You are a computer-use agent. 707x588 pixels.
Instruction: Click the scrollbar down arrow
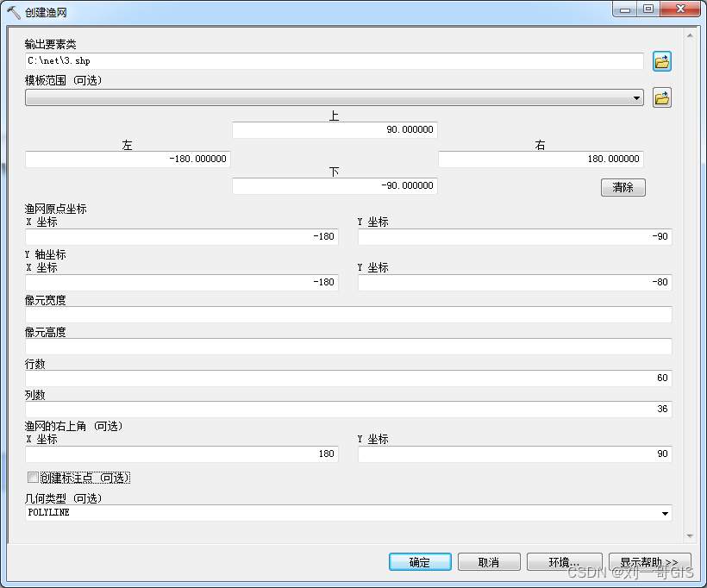point(690,535)
